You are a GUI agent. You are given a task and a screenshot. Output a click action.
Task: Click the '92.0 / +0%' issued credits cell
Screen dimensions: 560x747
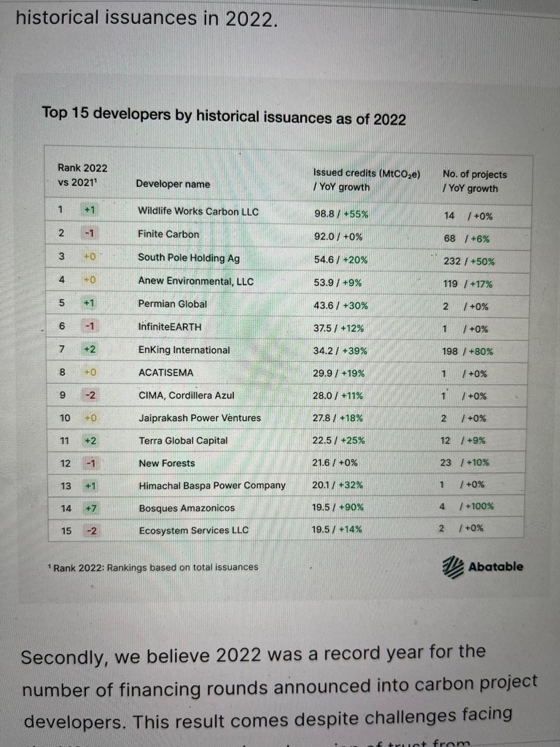[x=338, y=237]
